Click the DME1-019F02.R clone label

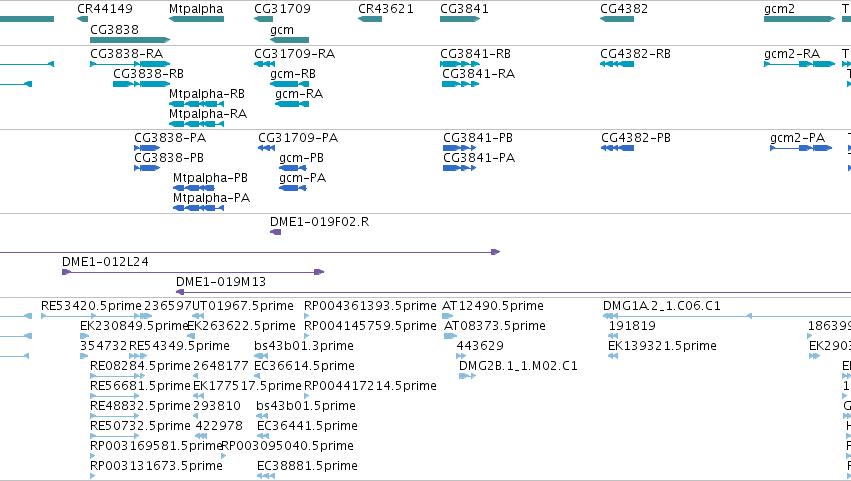coord(320,222)
